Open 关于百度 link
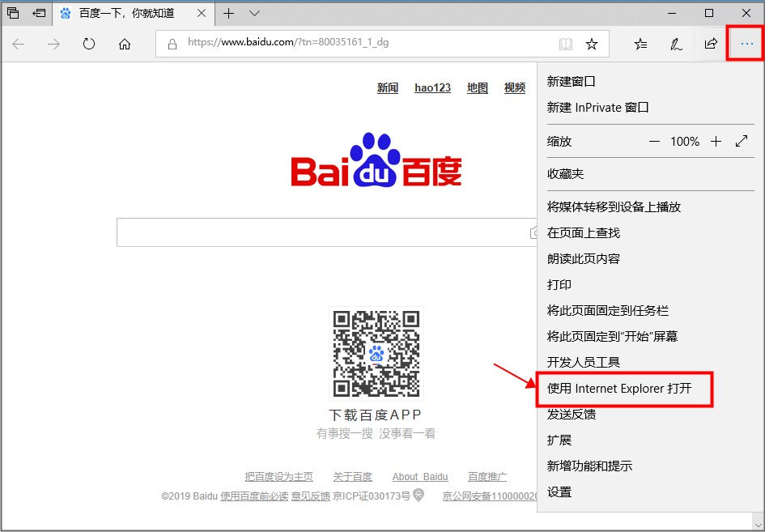This screenshot has width=765, height=532. click(352, 477)
